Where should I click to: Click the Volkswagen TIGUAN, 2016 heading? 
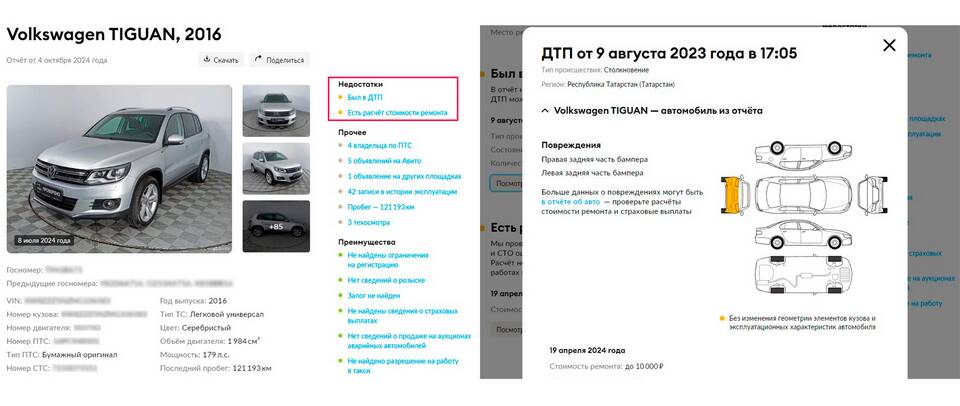tap(114, 34)
